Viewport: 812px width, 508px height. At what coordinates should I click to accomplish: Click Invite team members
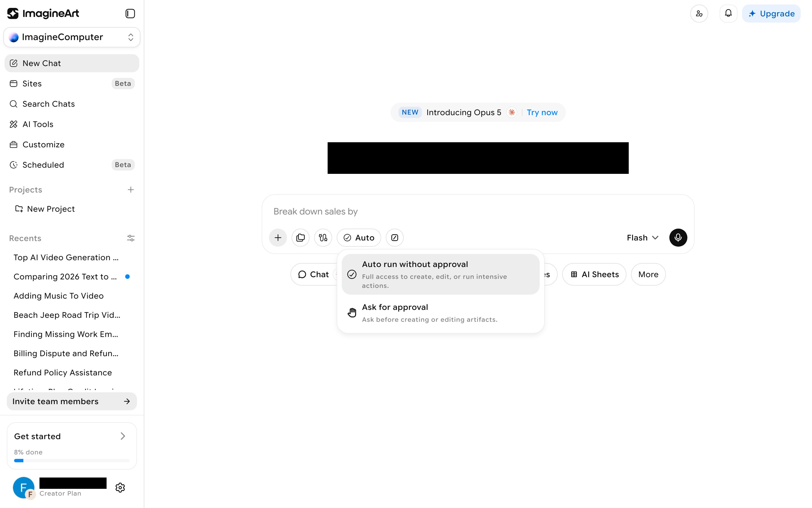click(x=72, y=401)
